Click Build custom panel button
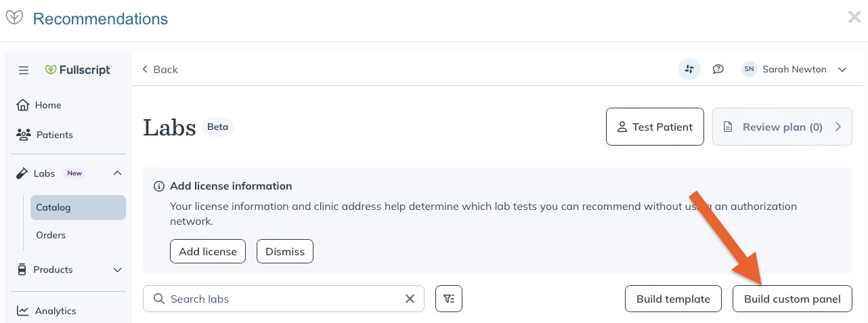 tap(792, 299)
